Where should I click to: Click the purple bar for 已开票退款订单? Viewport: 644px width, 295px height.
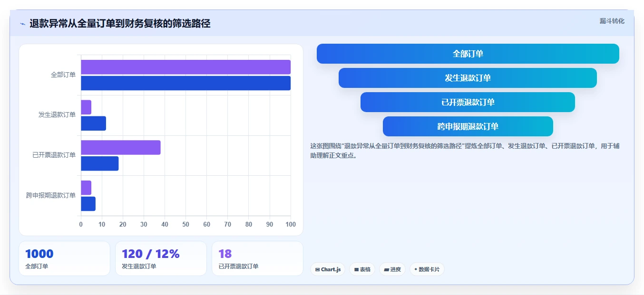(x=121, y=147)
